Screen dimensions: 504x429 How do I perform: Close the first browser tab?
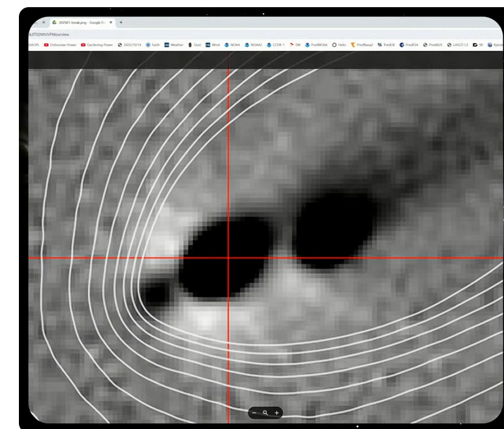pos(44,23)
